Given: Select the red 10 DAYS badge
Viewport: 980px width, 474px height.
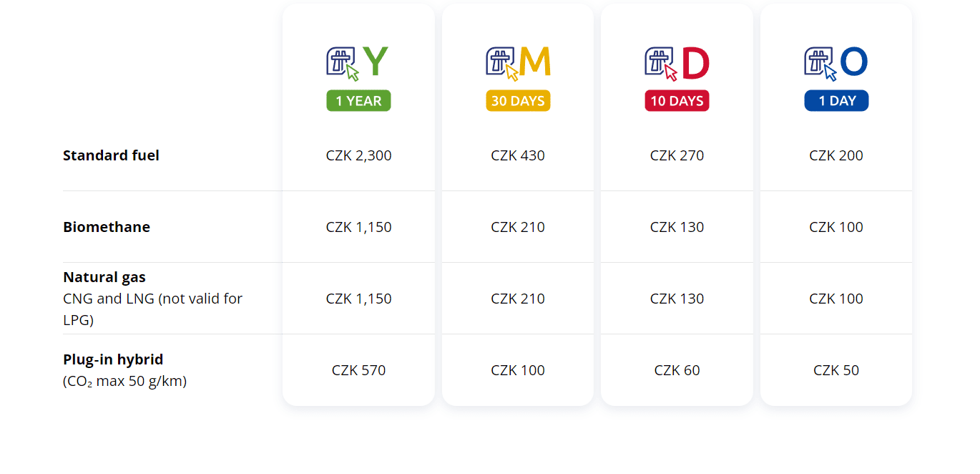Looking at the screenshot, I should pyautogui.click(x=677, y=101).
